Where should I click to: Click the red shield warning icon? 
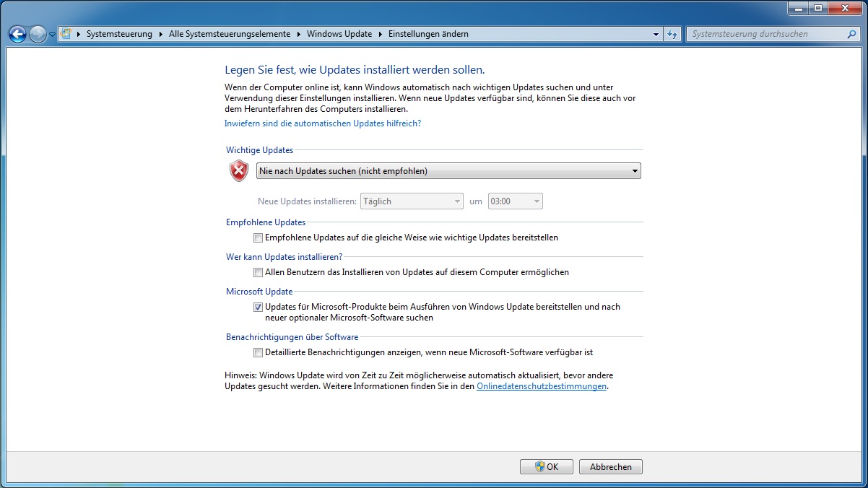[x=239, y=171]
